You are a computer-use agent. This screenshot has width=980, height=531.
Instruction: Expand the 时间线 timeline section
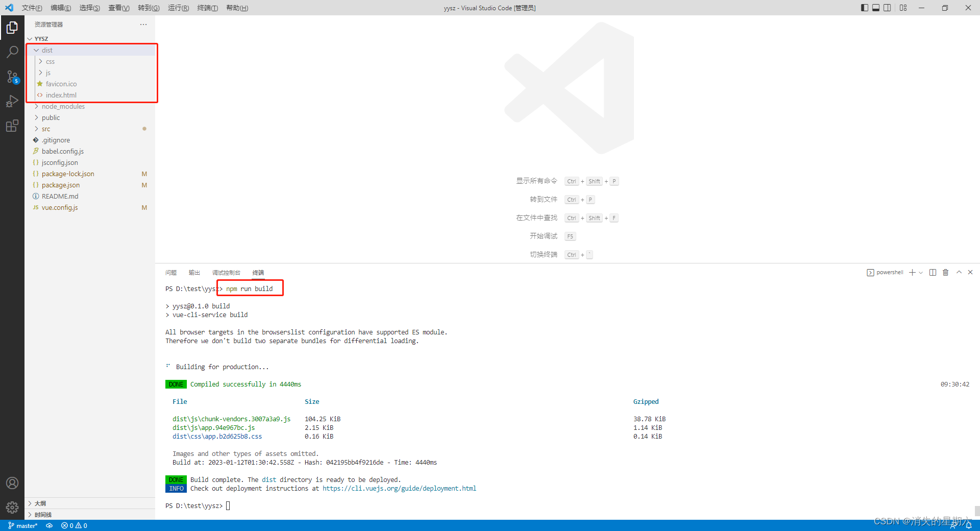click(x=90, y=515)
